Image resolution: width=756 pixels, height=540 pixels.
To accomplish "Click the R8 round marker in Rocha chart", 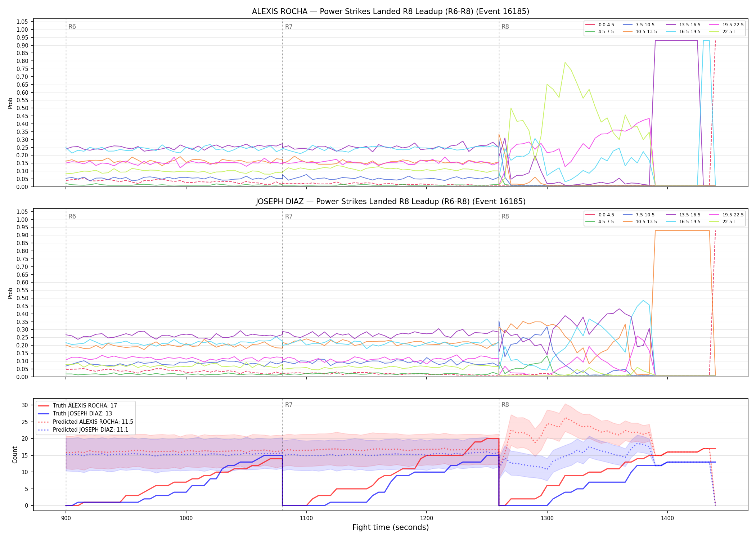I will (505, 27).
